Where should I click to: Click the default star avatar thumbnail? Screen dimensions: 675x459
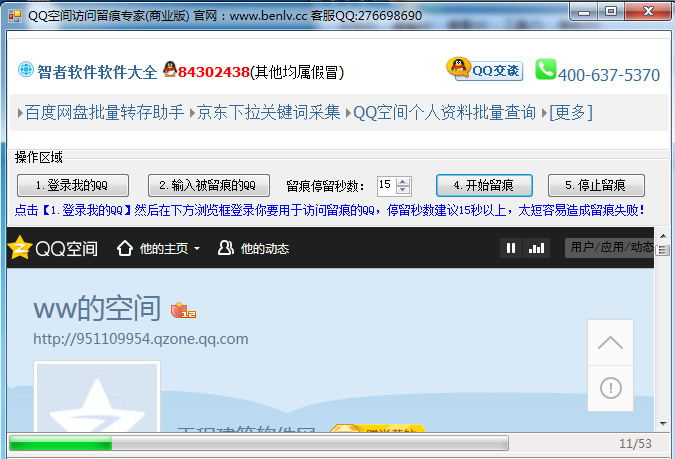tap(97, 397)
